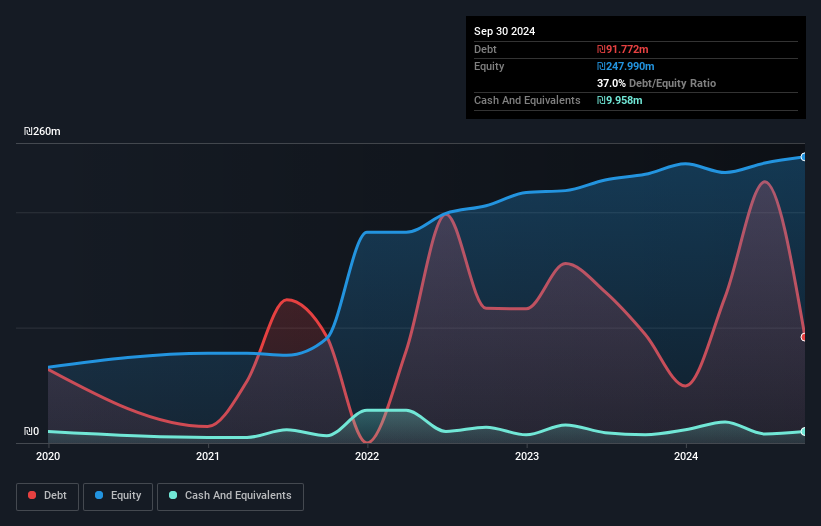821x526 pixels.
Task: Click the ₪247.990m equity value
Action: (x=626, y=66)
